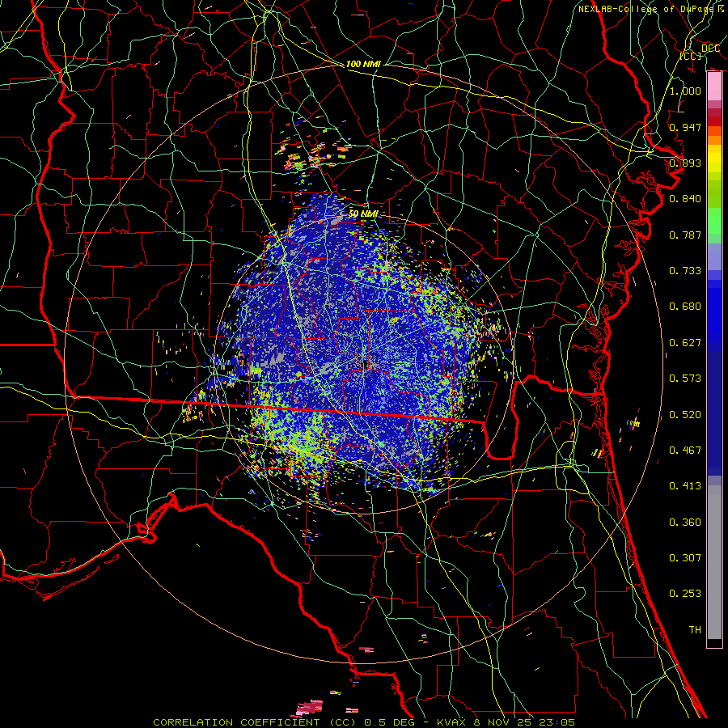
Task: Click the 0.947 legend value
Action: tap(685, 127)
